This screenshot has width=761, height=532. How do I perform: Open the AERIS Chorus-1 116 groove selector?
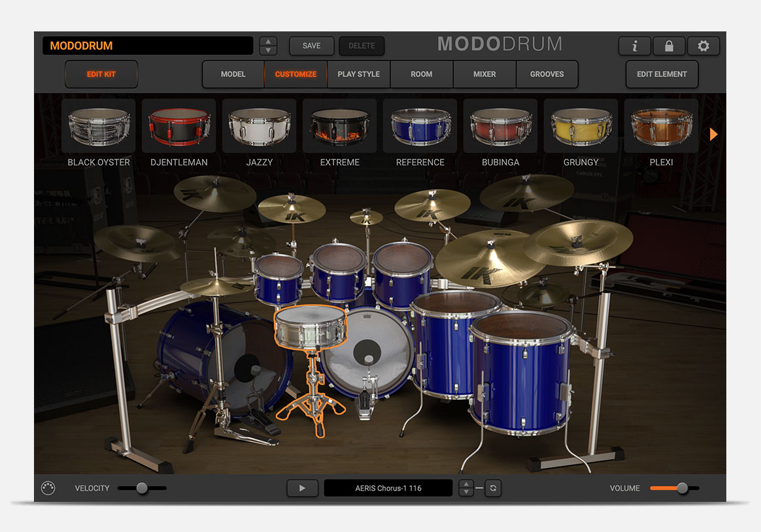tap(388, 488)
